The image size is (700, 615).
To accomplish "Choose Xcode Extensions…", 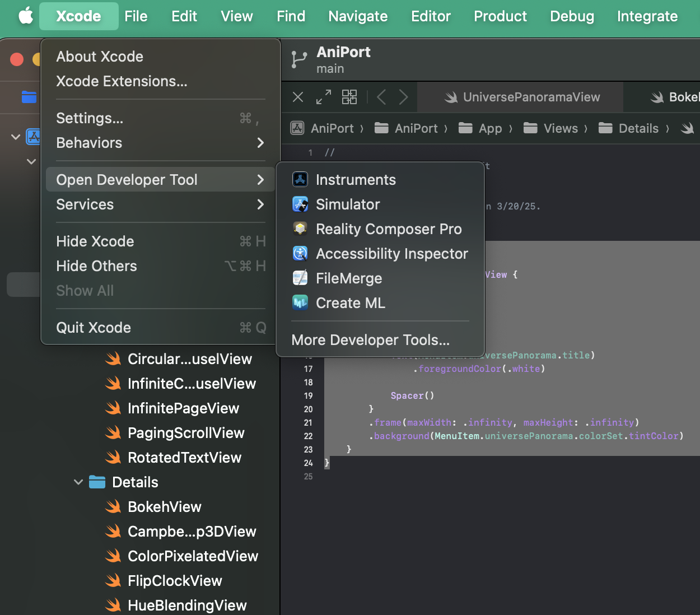I will click(x=161, y=81).
